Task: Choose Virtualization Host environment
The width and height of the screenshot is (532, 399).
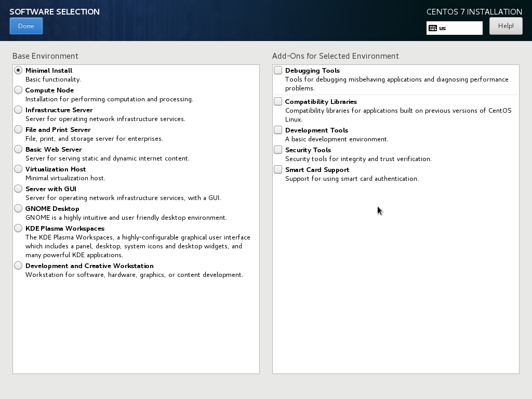Action: 18,169
